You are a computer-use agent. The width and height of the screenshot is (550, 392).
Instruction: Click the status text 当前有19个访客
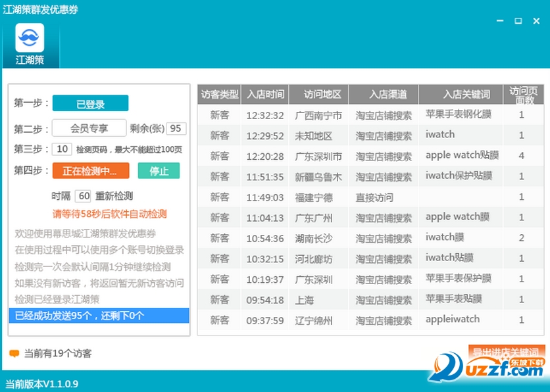coord(58,353)
